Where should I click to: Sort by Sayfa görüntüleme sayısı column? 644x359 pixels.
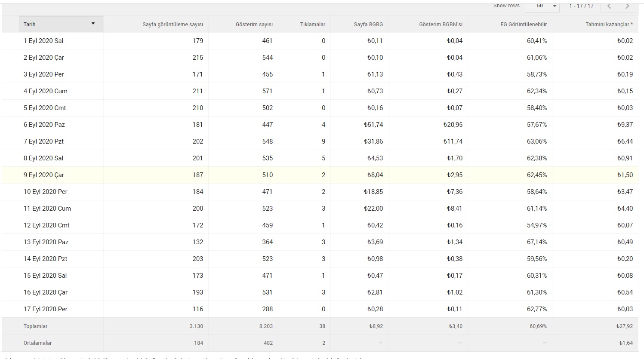[173, 25]
